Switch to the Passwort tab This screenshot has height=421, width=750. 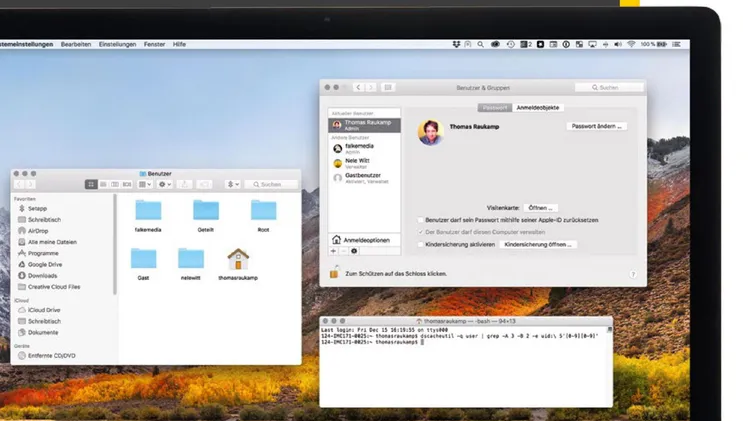pyautogui.click(x=495, y=108)
